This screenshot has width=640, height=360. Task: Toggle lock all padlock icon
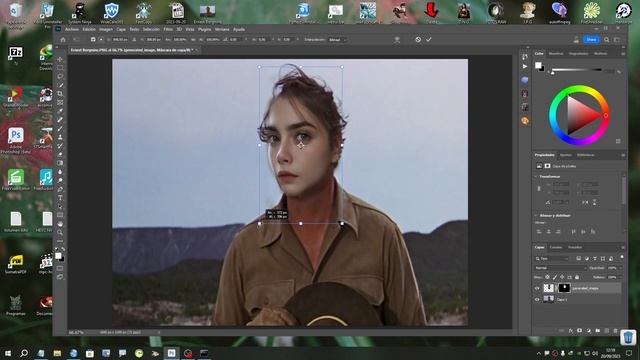577,277
